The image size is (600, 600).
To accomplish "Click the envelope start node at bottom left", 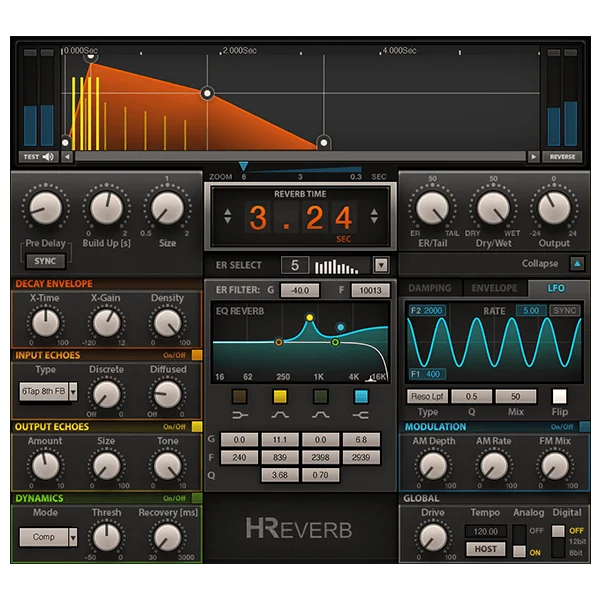I will 65,142.
